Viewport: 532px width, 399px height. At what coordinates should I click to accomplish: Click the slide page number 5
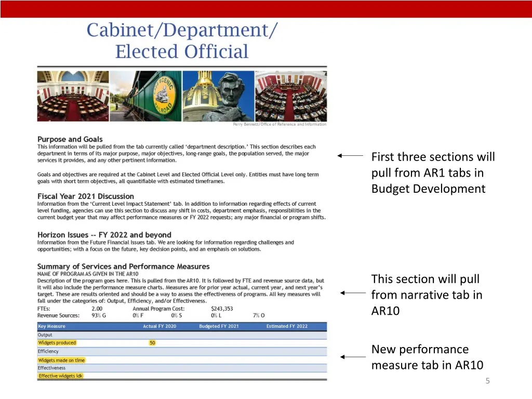(487, 381)
